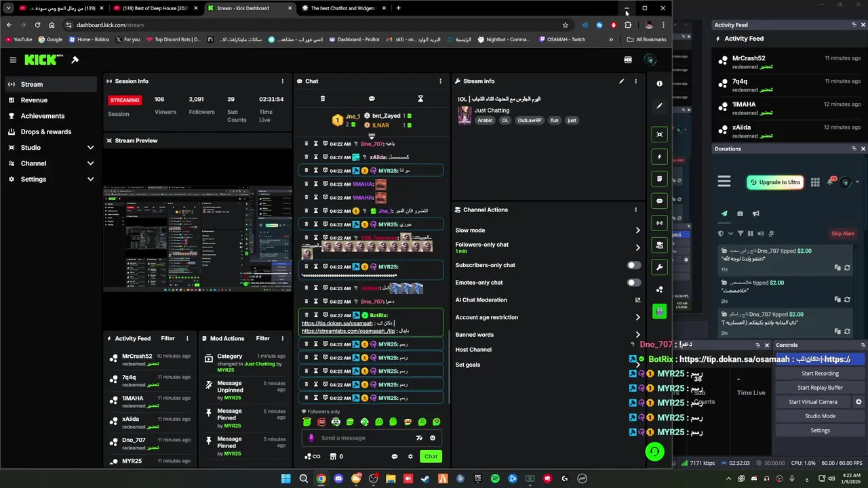The height and width of the screenshot is (488, 868).
Task: Send message with green Chat button
Action: [x=431, y=456]
